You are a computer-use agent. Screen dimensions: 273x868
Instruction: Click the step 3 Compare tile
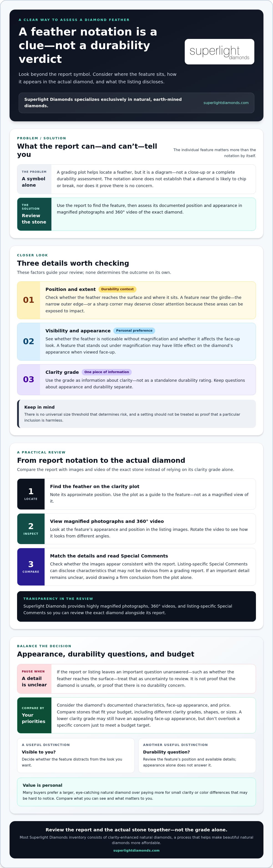pyautogui.click(x=31, y=567)
